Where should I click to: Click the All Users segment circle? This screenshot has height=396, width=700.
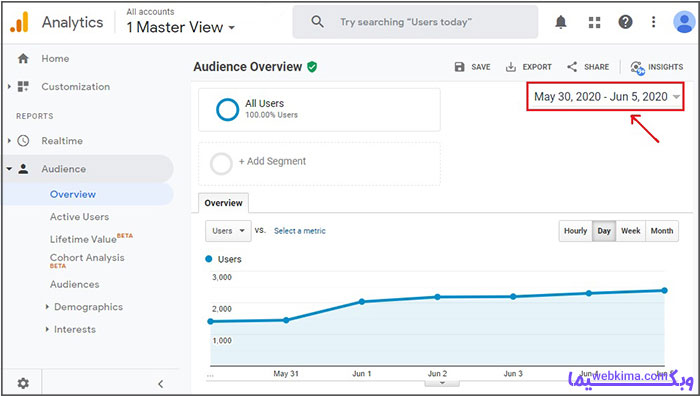pos(227,110)
